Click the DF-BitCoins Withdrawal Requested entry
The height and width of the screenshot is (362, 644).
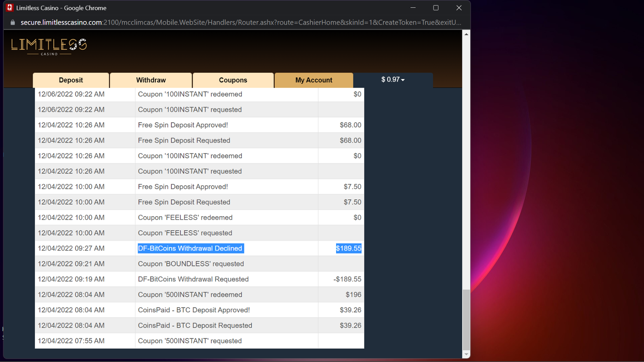coord(193,279)
